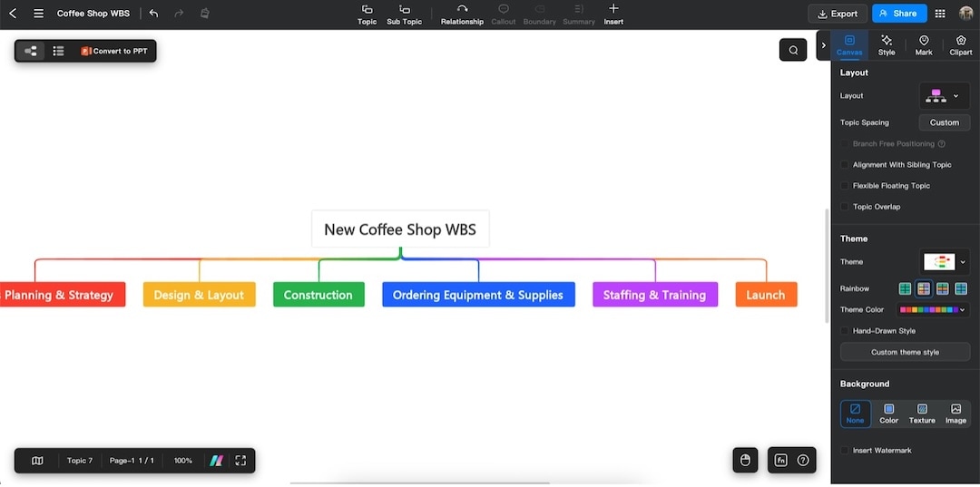Open the apps grid icon
Viewport: 980px width, 487px height.
pos(940,13)
